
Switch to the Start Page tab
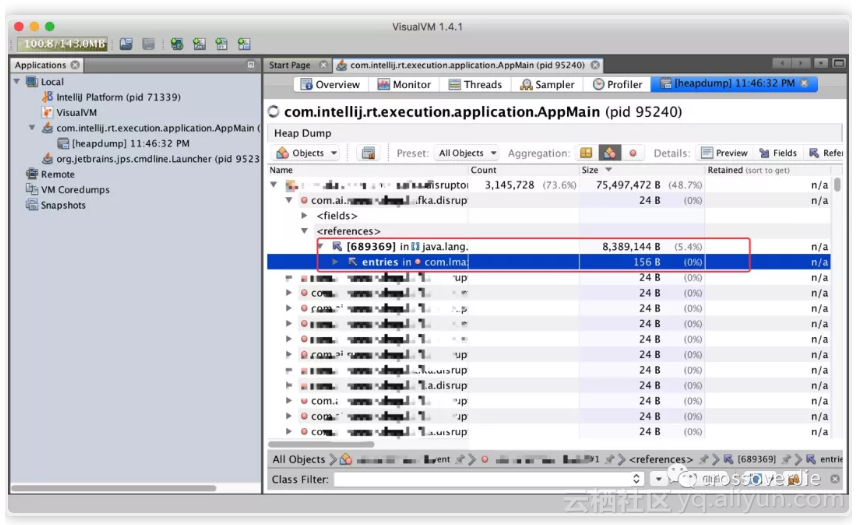coord(289,65)
